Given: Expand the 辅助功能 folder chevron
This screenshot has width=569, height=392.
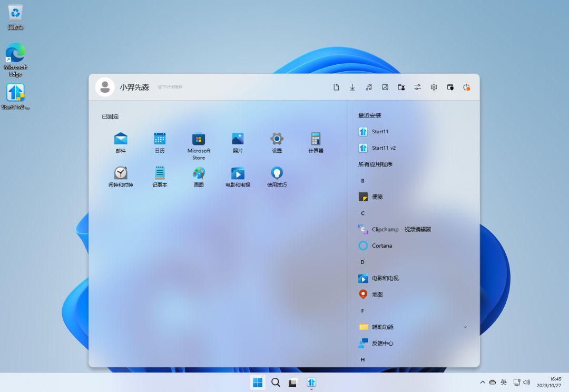Looking at the screenshot, I should [465, 327].
